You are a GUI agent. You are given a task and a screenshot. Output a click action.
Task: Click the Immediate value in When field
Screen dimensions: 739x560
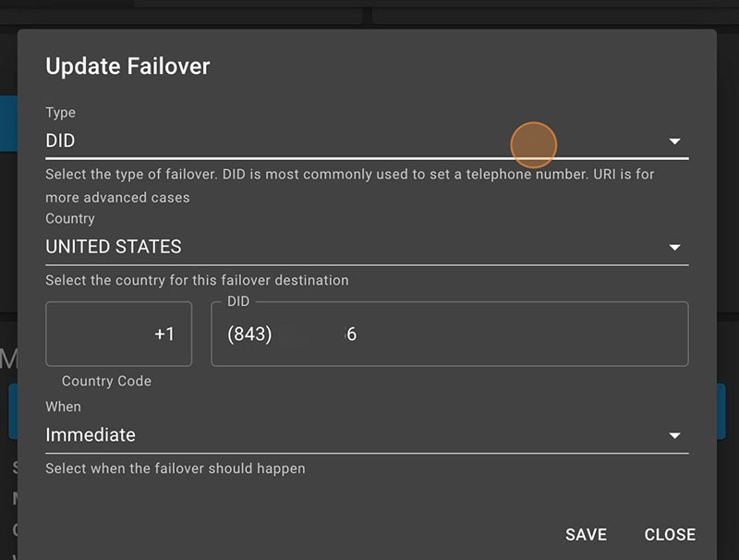pos(91,434)
